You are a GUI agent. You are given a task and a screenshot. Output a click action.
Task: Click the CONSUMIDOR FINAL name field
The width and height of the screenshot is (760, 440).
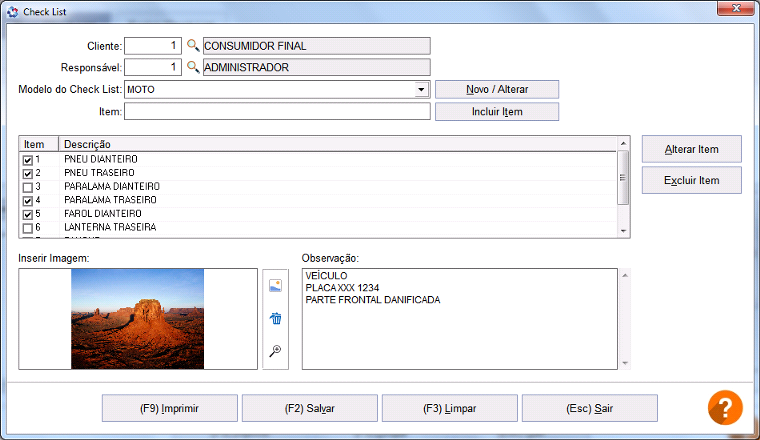[x=317, y=46]
